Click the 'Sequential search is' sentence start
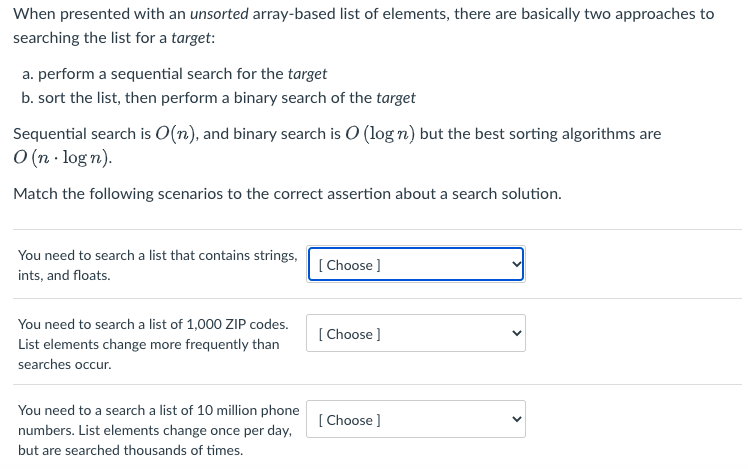This screenshot has height=469, width=748. (x=82, y=134)
